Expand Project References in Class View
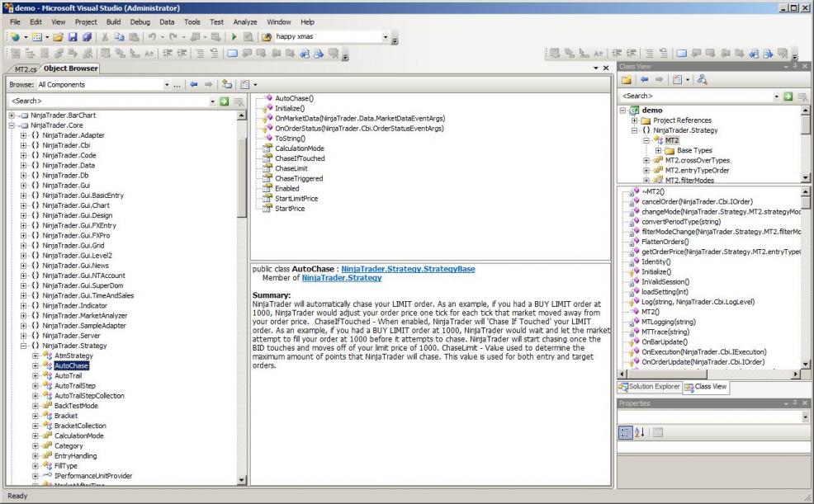This screenshot has height=504, width=814. pos(634,120)
